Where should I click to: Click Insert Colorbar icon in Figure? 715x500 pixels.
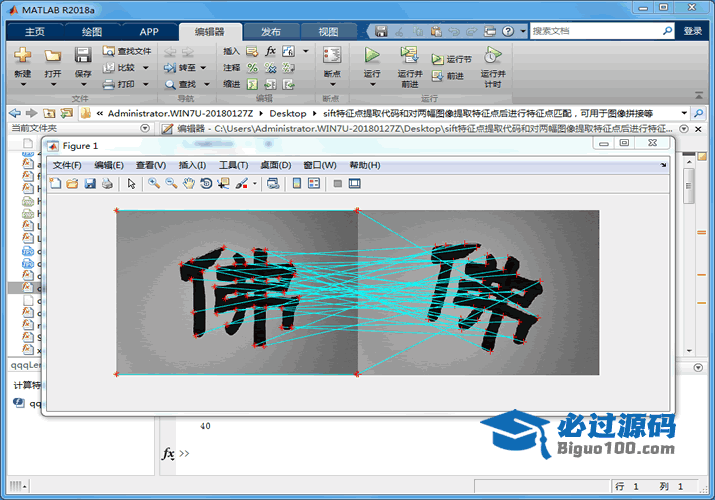click(297, 184)
